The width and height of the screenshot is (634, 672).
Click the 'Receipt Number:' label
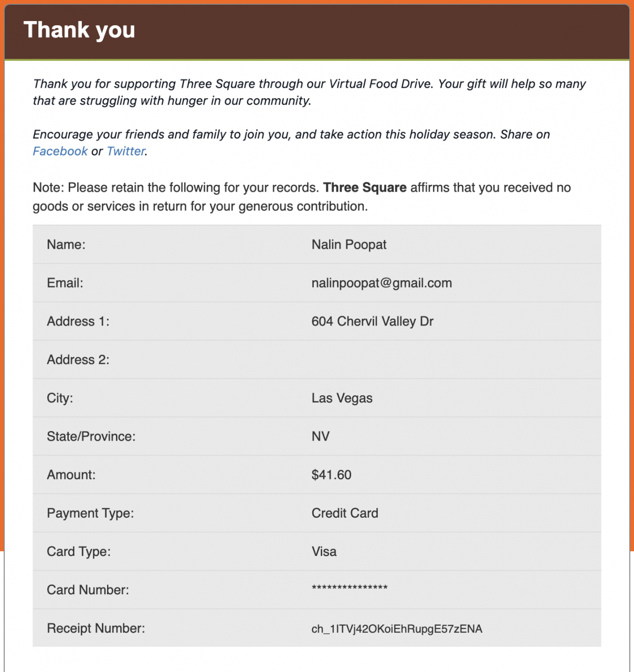[x=96, y=628]
